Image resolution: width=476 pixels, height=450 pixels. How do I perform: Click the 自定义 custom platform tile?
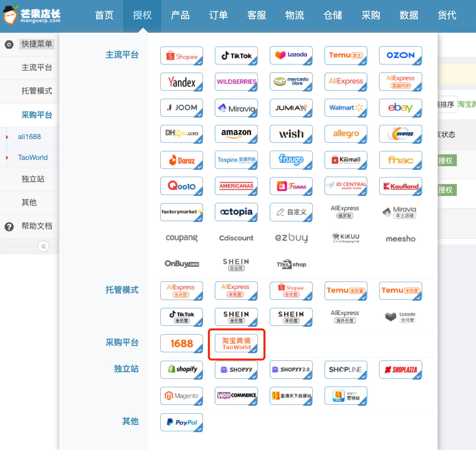[291, 212]
